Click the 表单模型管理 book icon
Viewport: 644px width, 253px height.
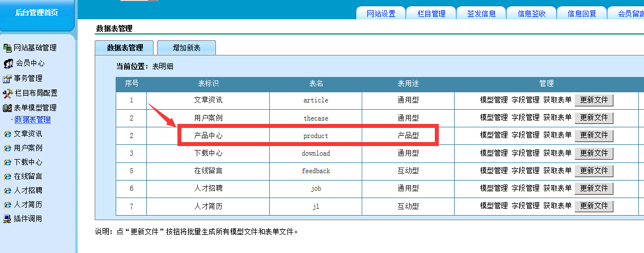click(x=7, y=108)
